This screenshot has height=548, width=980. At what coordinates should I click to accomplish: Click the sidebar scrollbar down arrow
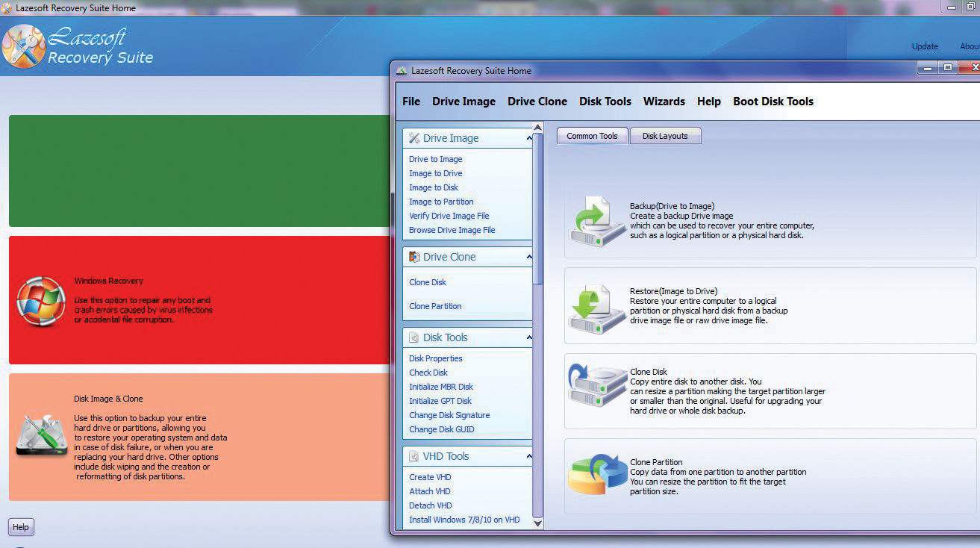coord(539,523)
